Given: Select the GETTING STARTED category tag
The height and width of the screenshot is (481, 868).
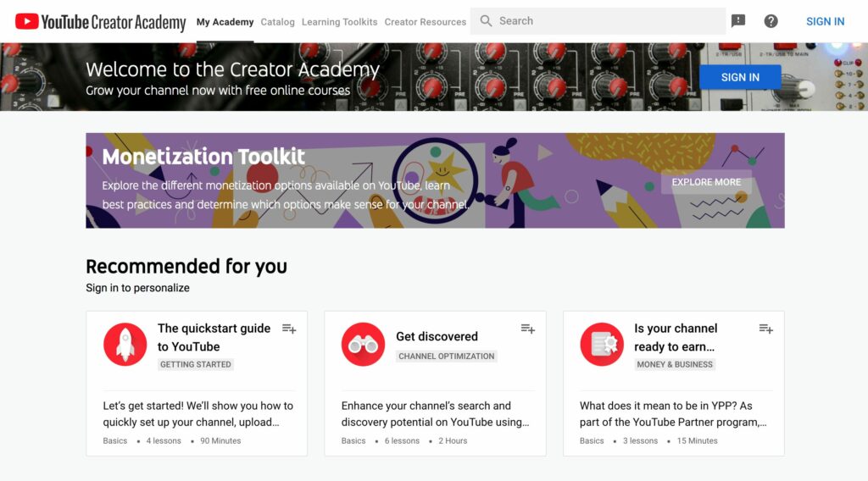Looking at the screenshot, I should [x=196, y=365].
